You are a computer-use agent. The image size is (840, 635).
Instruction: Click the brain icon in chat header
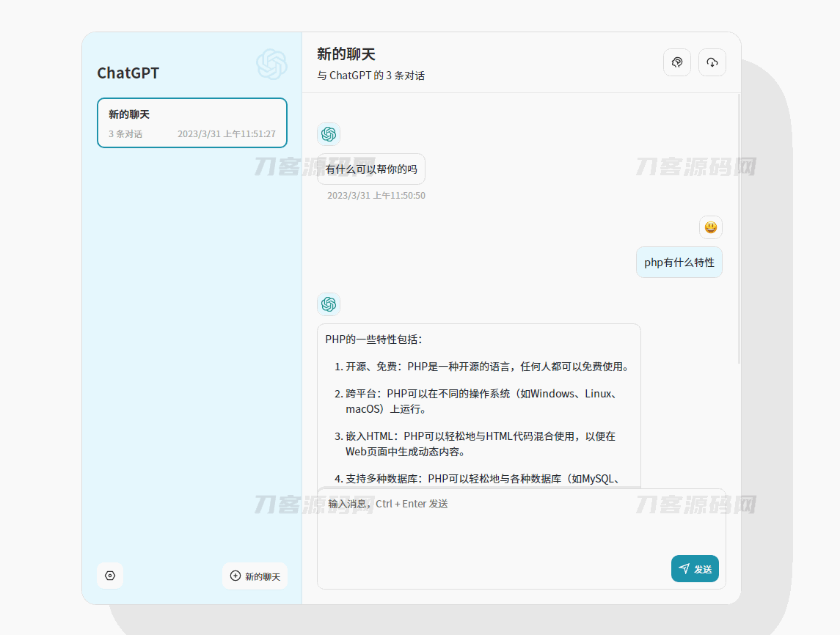(x=676, y=62)
